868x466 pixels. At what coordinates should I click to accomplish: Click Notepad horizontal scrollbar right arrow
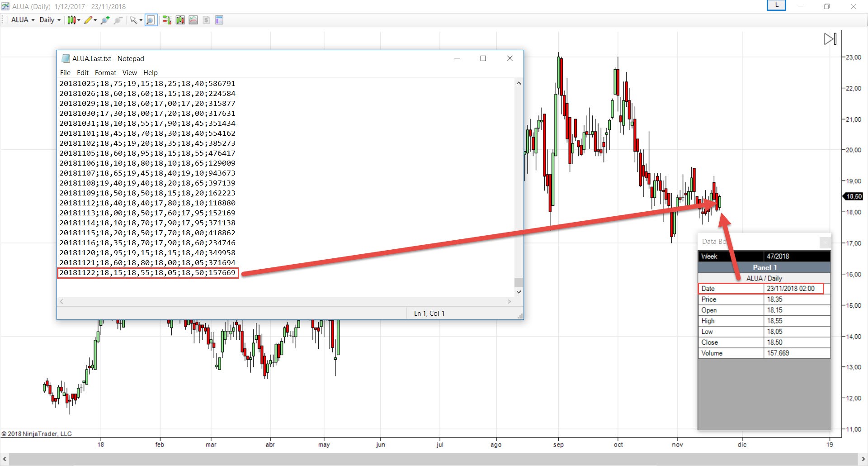click(x=509, y=301)
